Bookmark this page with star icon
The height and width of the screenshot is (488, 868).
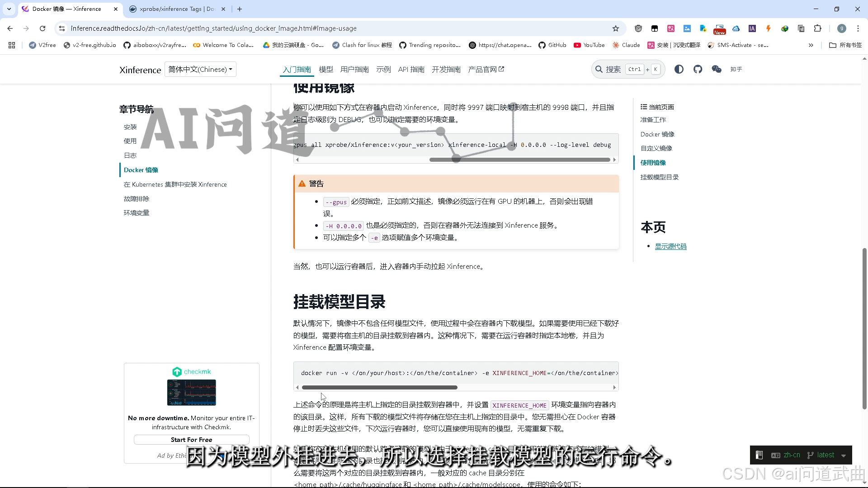coord(615,28)
